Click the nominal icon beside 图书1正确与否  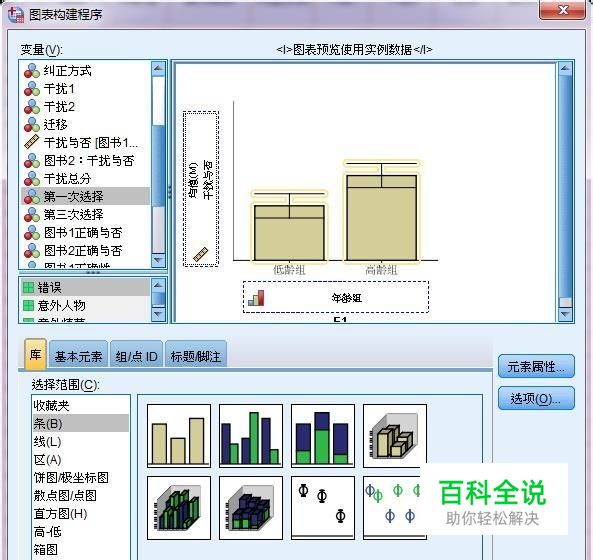coord(32,233)
